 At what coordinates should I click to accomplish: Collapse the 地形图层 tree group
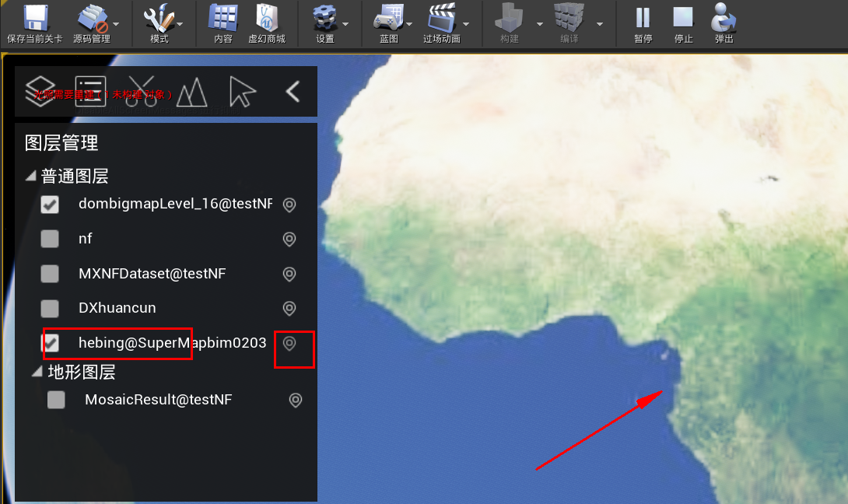(37, 372)
